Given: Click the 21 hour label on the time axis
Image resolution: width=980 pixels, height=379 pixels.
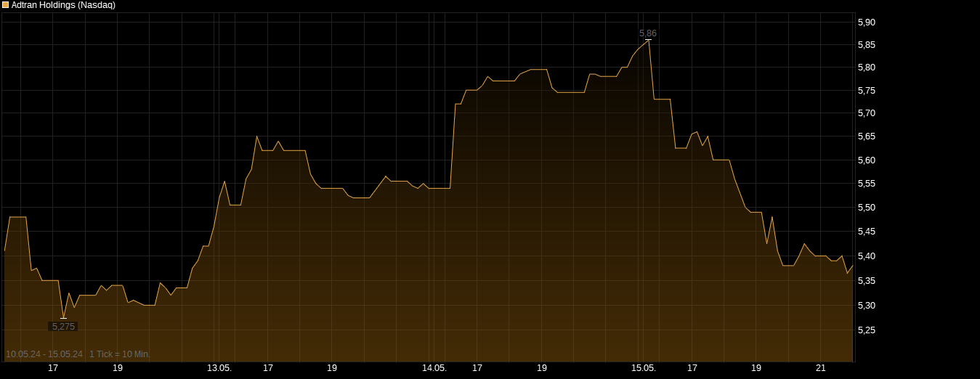Looking at the screenshot, I should (820, 368).
